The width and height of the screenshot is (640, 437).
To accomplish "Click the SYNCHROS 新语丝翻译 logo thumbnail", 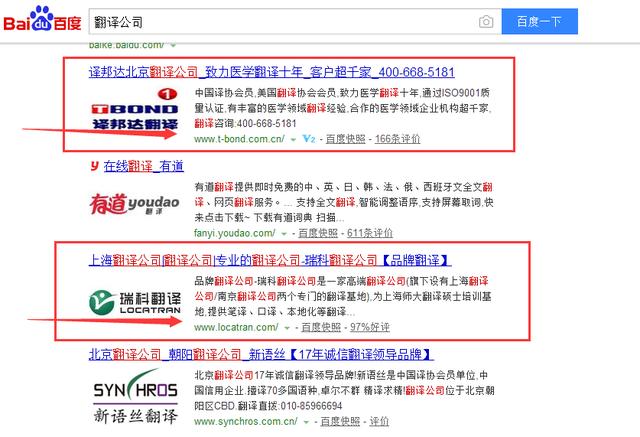I will [x=135, y=396].
